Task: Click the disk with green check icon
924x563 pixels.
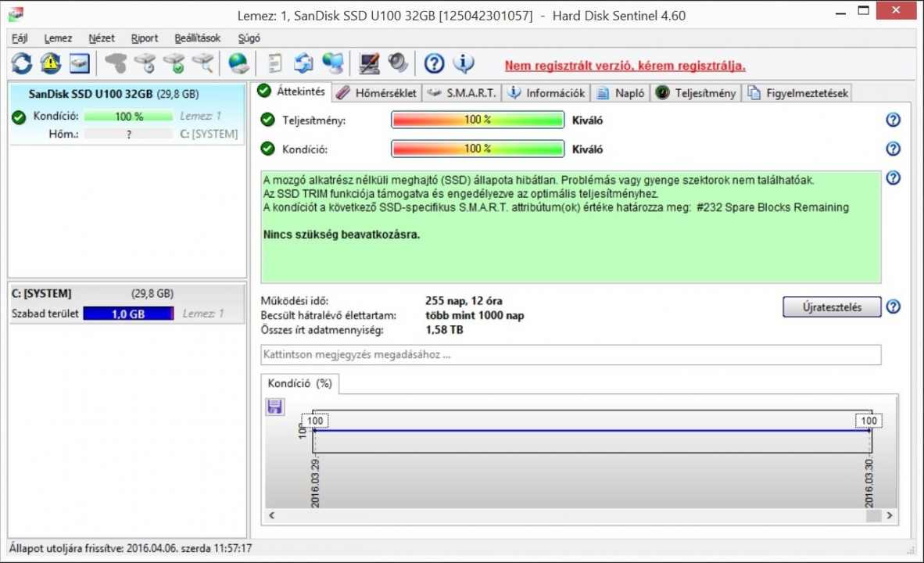Action: click(174, 63)
